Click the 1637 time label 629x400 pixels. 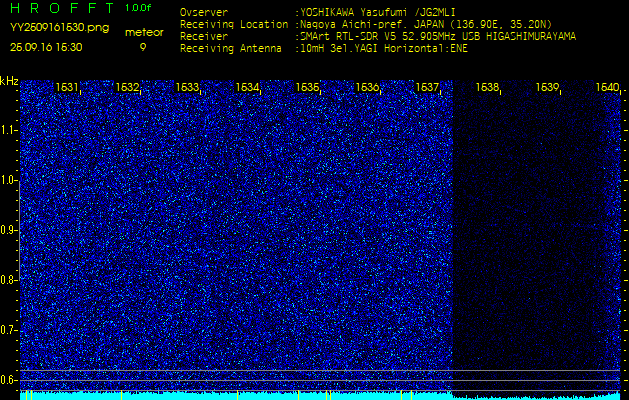click(x=427, y=87)
